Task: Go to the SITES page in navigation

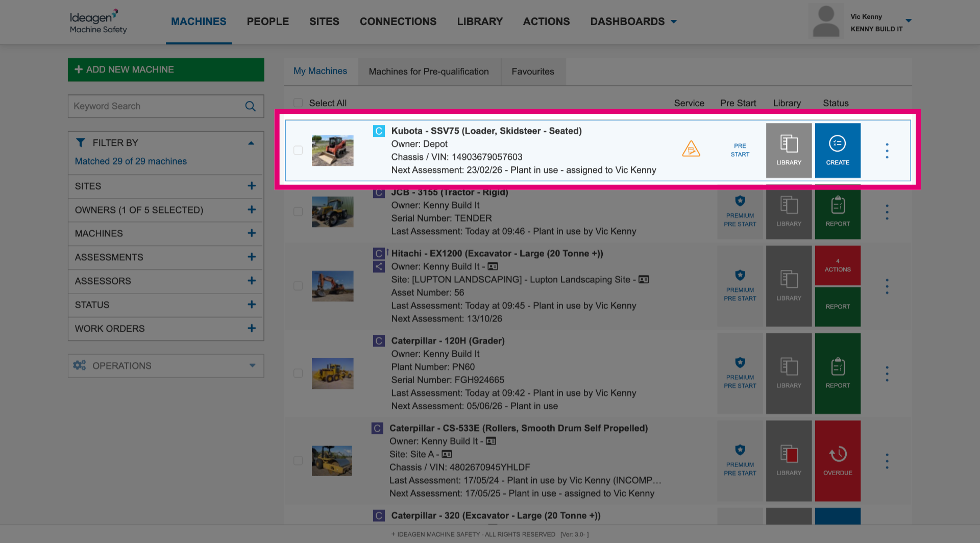Action: click(x=324, y=21)
